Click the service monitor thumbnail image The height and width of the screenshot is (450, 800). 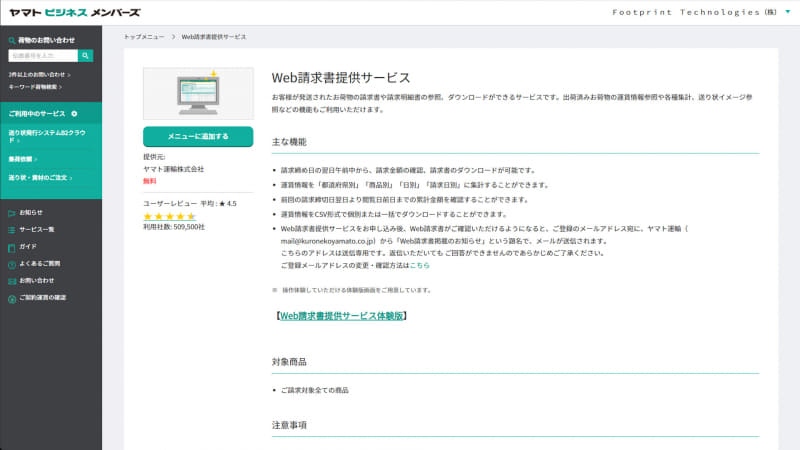pos(198,93)
